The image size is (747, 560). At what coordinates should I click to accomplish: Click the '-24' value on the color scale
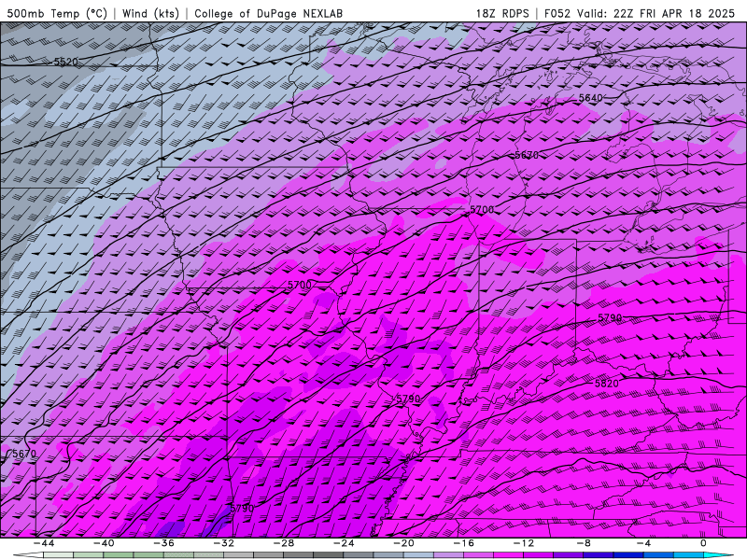[x=344, y=543]
